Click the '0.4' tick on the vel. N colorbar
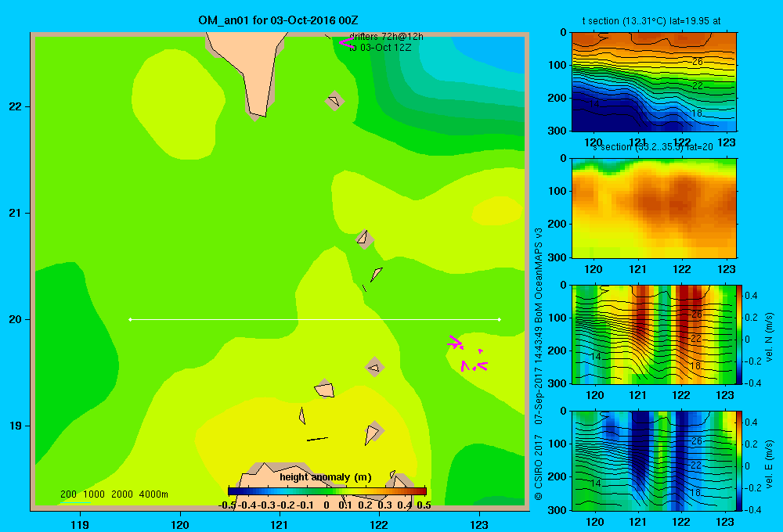The image size is (783, 532). coord(752,296)
